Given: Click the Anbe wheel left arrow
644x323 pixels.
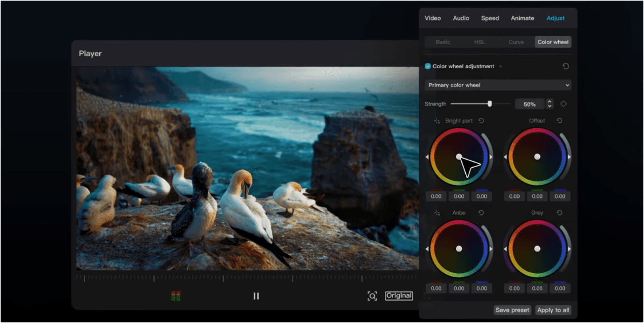Looking at the screenshot, I should click(427, 249).
